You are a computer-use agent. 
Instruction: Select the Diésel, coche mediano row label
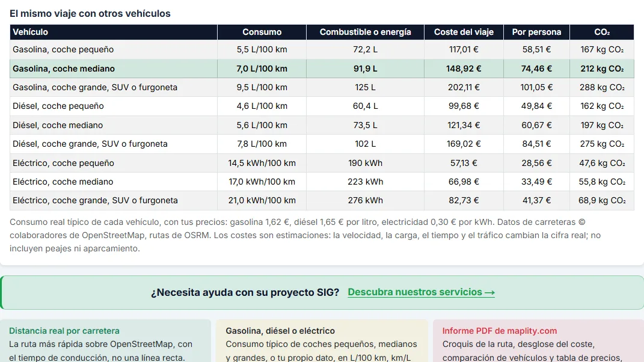click(58, 125)
